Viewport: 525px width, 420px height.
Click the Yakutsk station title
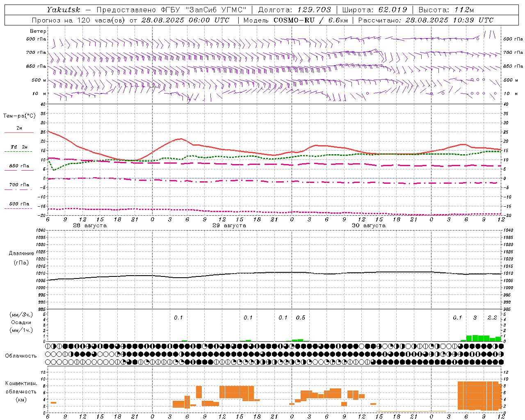point(64,10)
